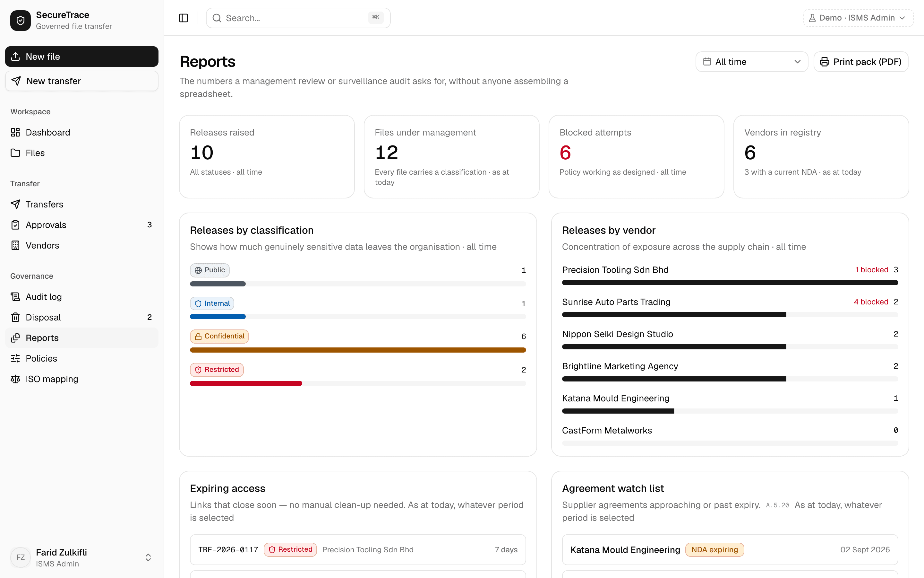This screenshot has width=924, height=578.
Task: Click the Blocked attempts stat card
Action: point(636,157)
